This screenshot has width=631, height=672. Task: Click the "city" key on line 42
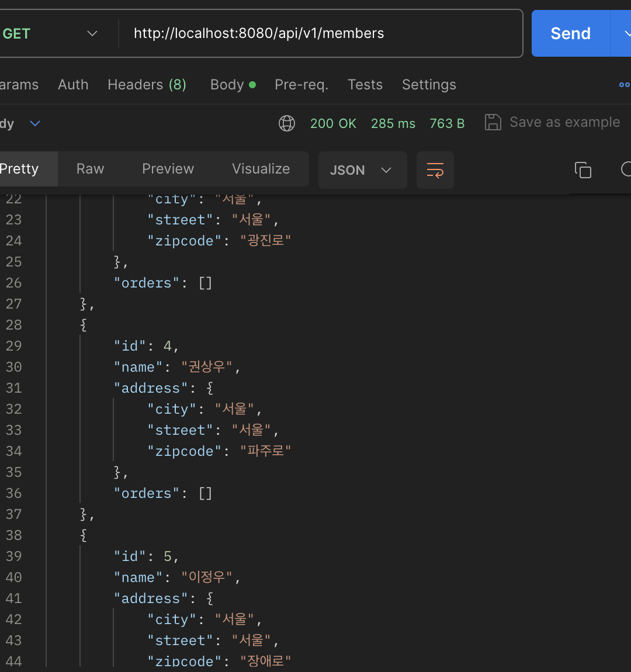point(172,619)
